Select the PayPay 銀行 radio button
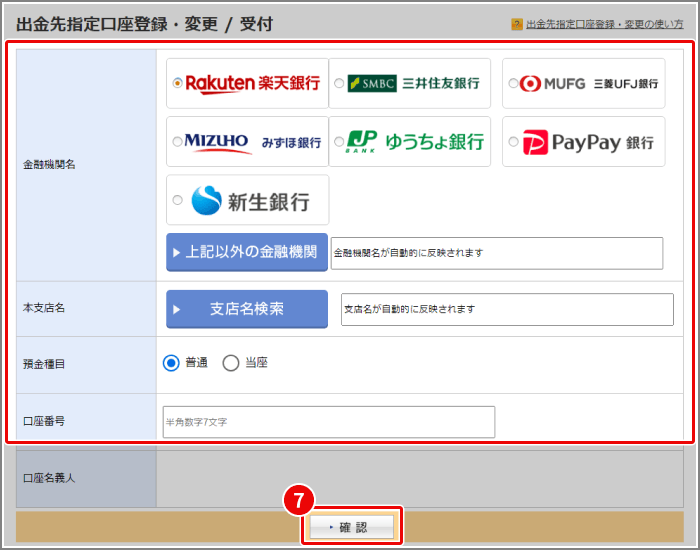Image resolution: width=700 pixels, height=550 pixels. [x=513, y=142]
